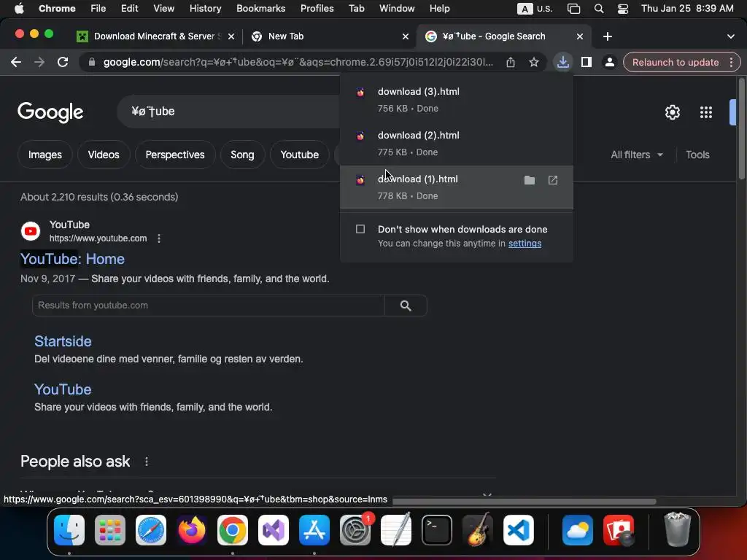Screen dimensions: 747x560
Task: Open App Store from the Dock
Action: coord(314,530)
